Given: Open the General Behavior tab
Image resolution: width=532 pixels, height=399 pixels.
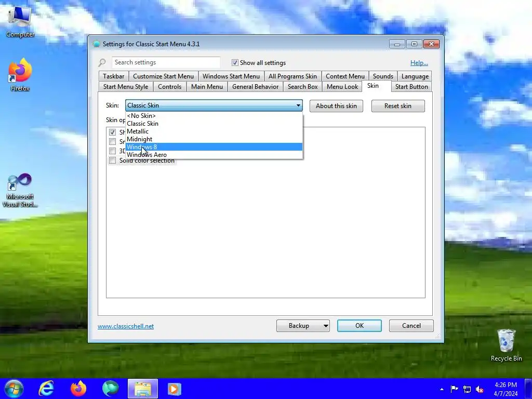Looking at the screenshot, I should pos(255,87).
